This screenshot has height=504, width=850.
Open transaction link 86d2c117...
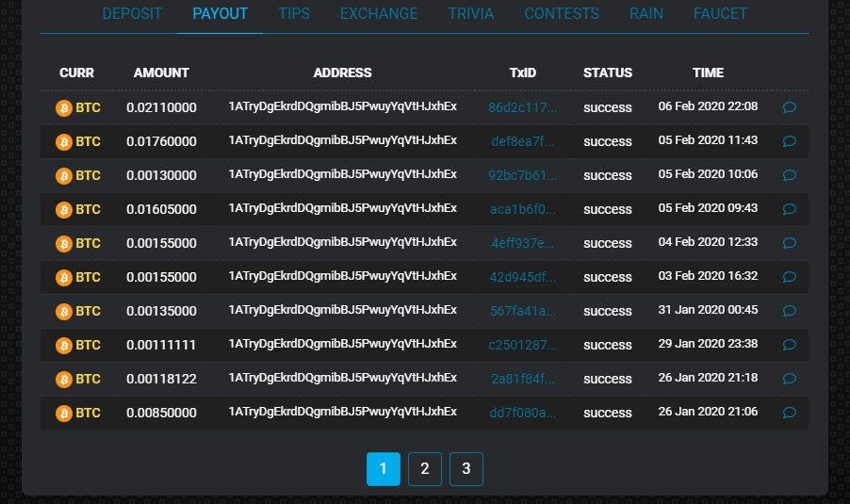click(522, 107)
